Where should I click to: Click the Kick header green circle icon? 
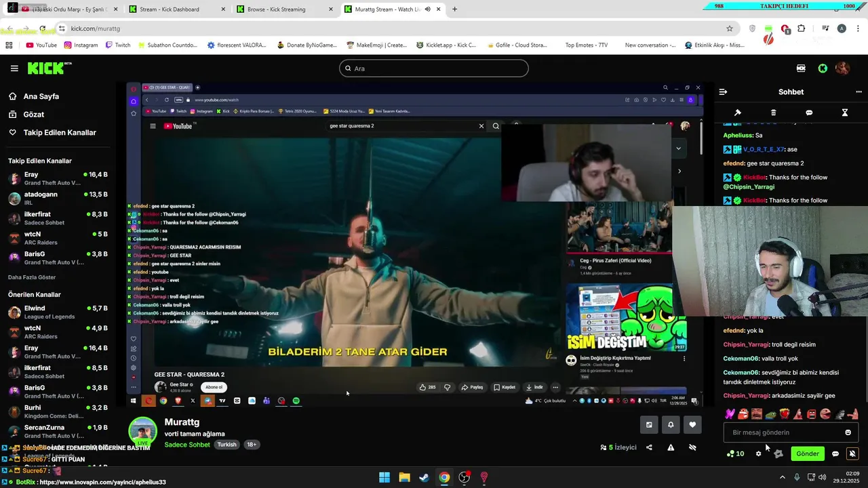tap(823, 68)
